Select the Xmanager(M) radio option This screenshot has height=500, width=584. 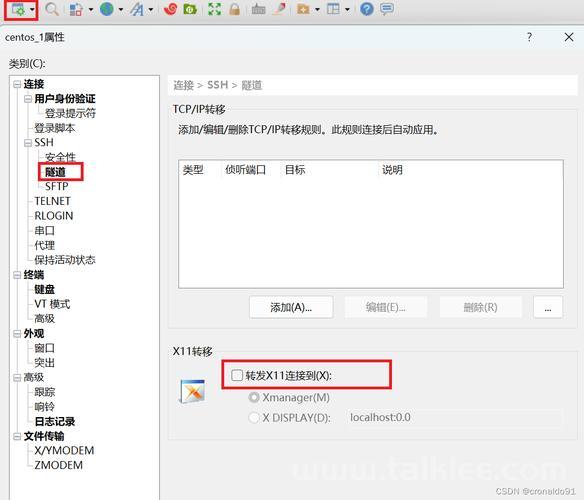tap(254, 398)
